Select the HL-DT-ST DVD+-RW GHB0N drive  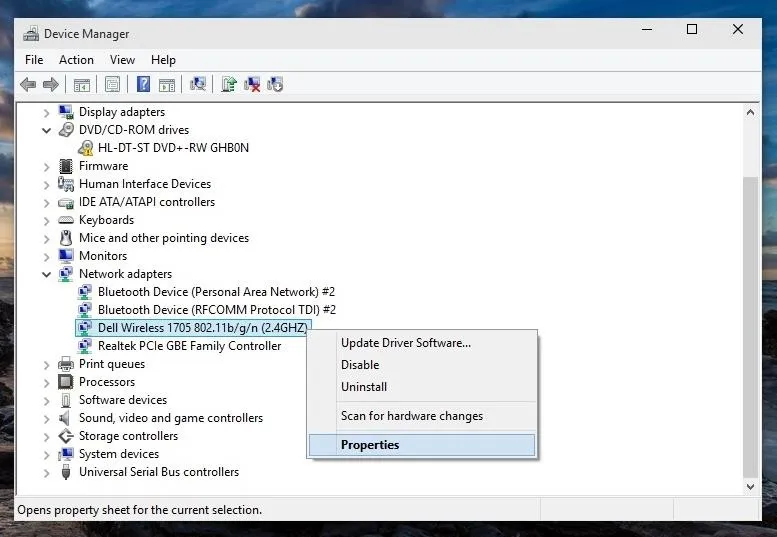coord(173,148)
